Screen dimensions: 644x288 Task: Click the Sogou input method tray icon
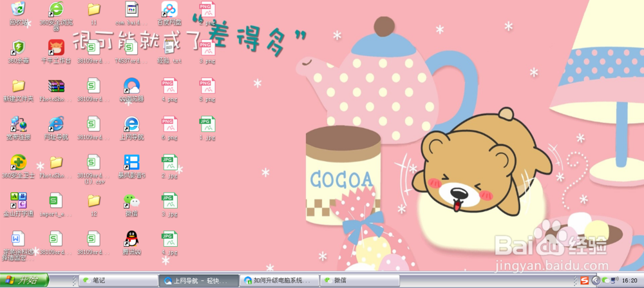coord(585,281)
